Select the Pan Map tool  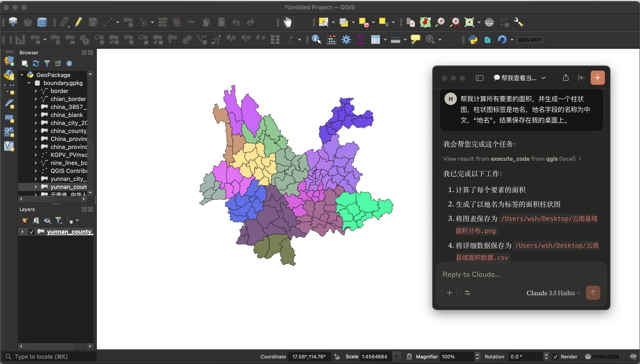point(287,22)
